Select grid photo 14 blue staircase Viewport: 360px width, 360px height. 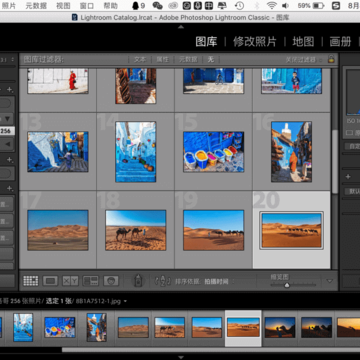click(136, 152)
